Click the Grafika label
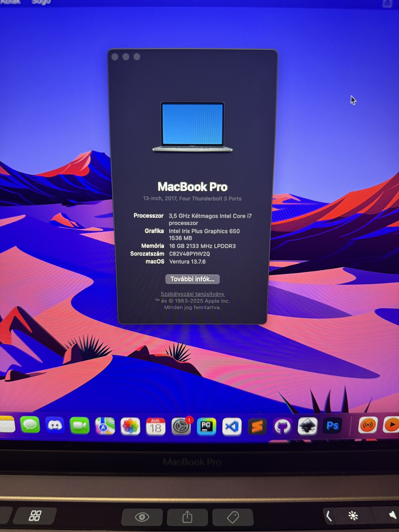399x532 pixels. pos(154,231)
